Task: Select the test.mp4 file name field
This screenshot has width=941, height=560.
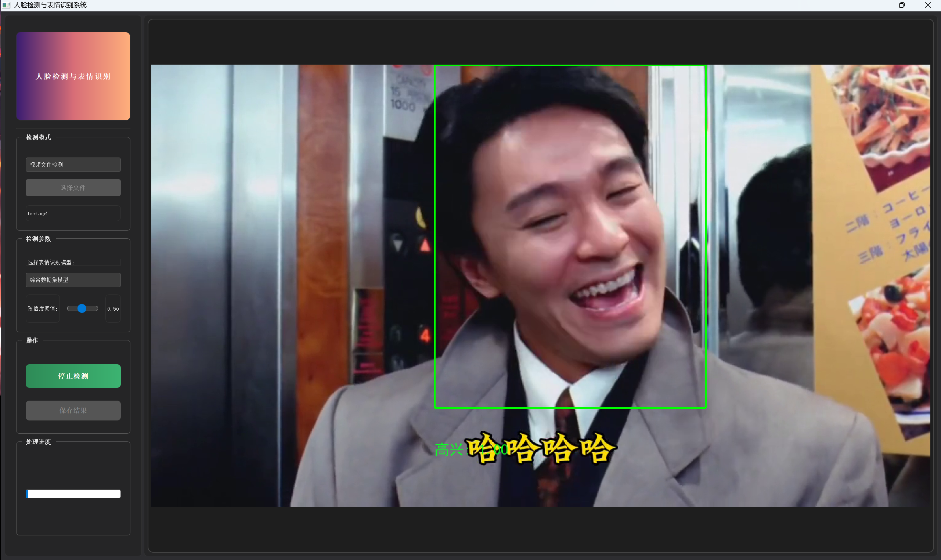Action: pos(73,213)
